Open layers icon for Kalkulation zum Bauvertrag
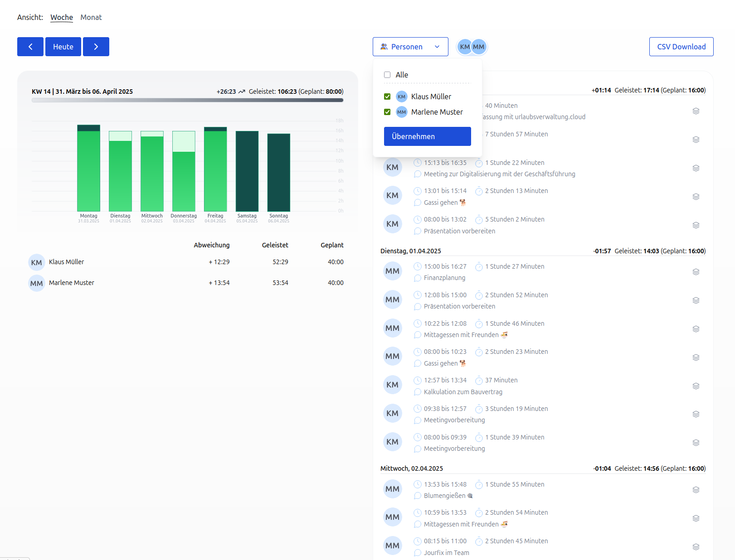This screenshot has height=560, width=735. tap(696, 386)
